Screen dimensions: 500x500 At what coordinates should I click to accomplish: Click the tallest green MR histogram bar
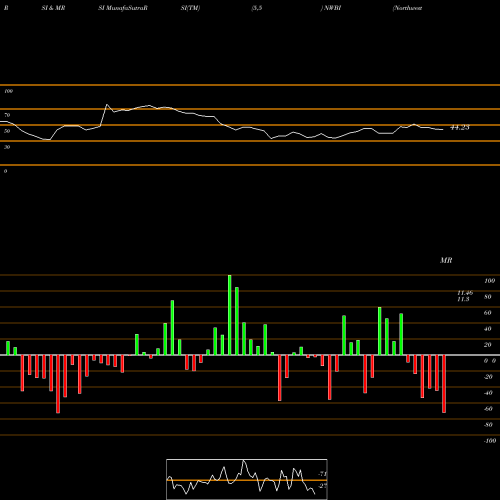[x=230, y=315]
